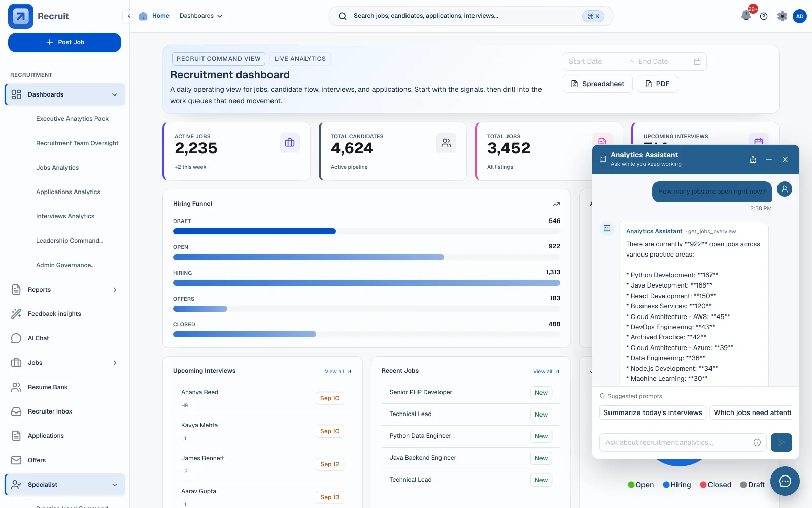The image size is (812, 508).
Task: Open Recruitment Team Oversight
Action: pos(77,143)
